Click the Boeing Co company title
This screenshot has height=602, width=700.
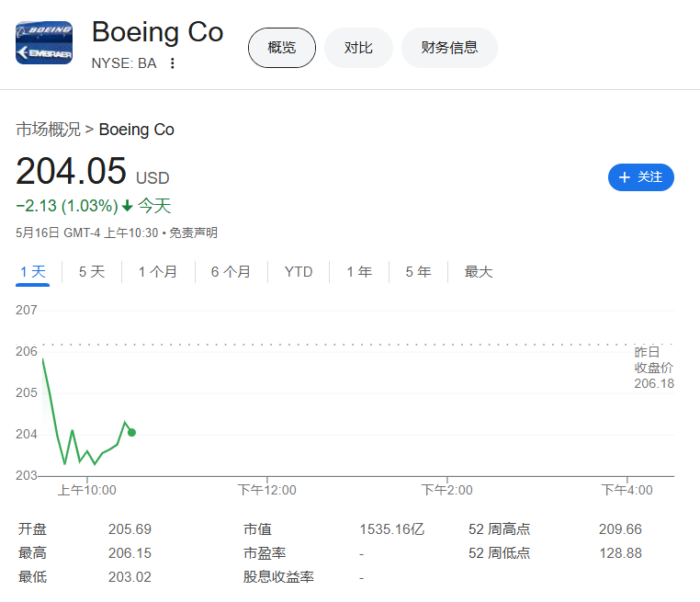[x=158, y=32]
